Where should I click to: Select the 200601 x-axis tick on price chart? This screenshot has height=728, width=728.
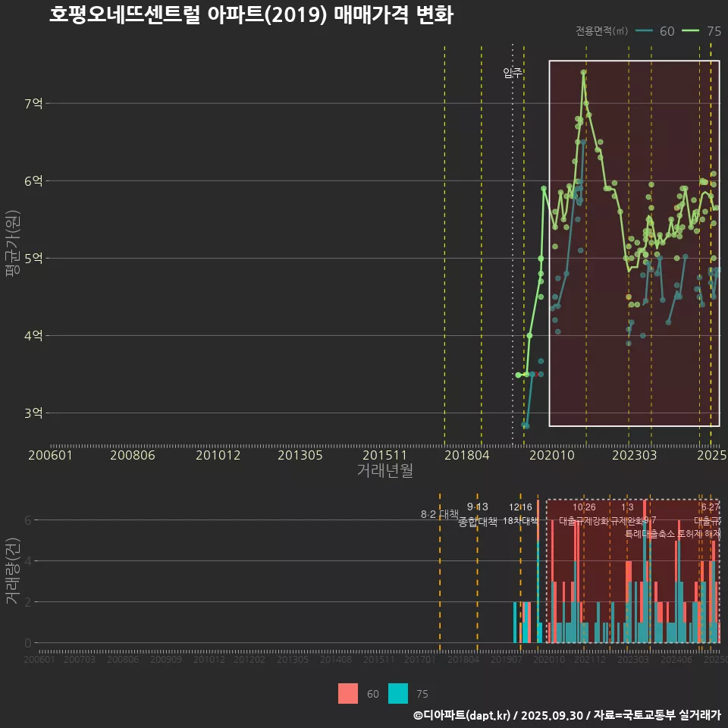click(x=50, y=456)
